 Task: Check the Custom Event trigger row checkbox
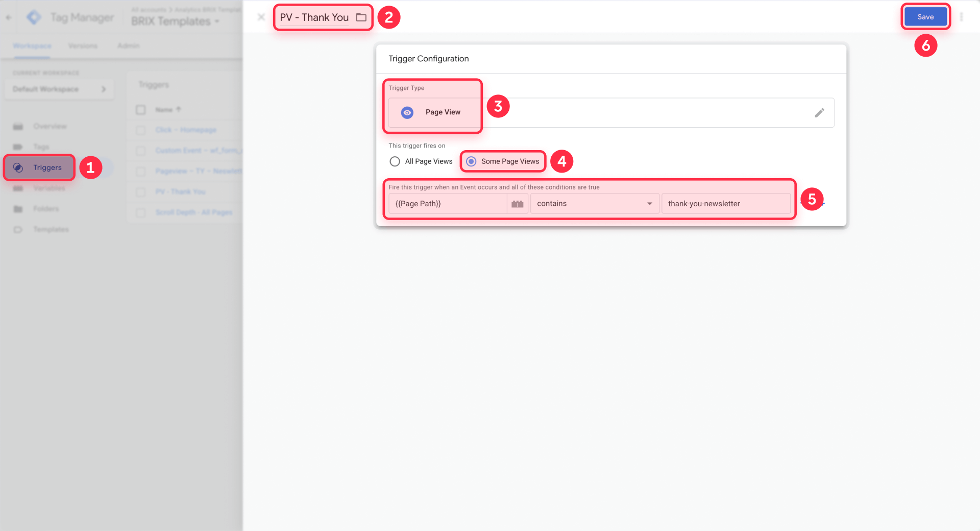coord(141,151)
